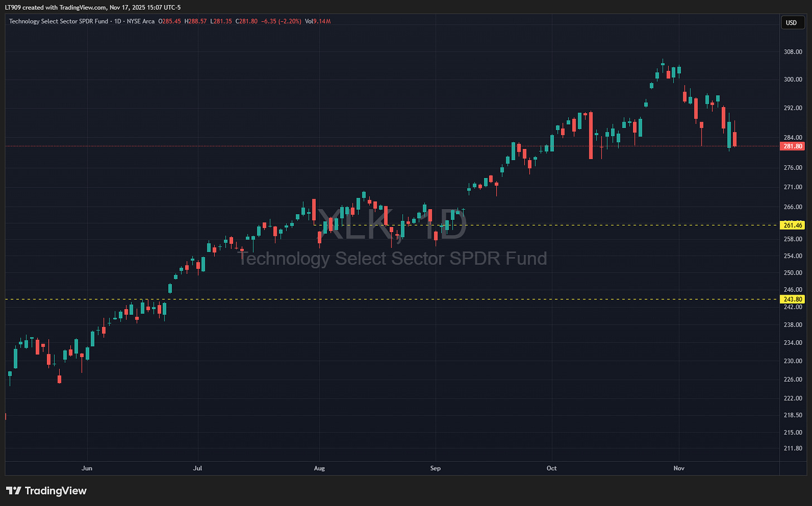
Task: Click the Vol 9.14M legend value
Action: tap(318, 21)
